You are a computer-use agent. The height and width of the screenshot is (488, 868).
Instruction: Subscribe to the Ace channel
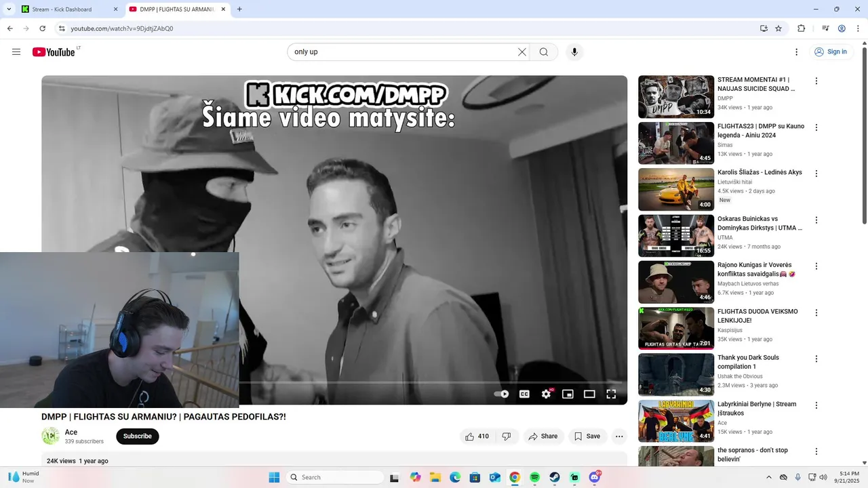(138, 436)
